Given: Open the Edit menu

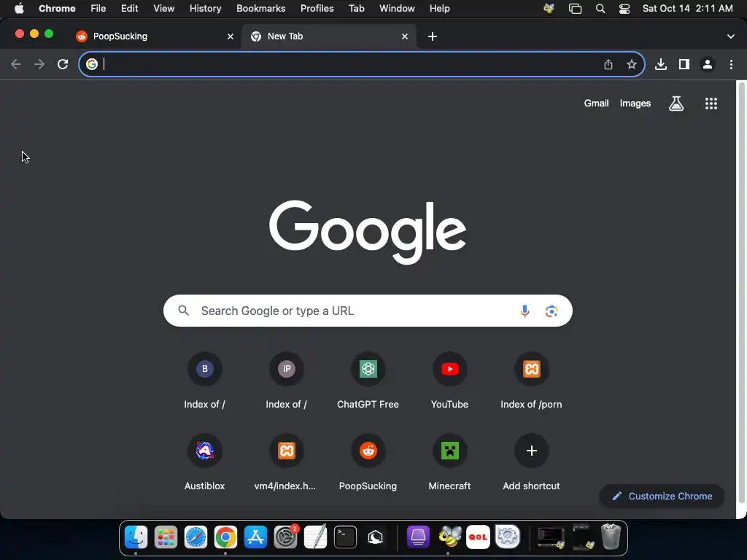Looking at the screenshot, I should [x=129, y=9].
